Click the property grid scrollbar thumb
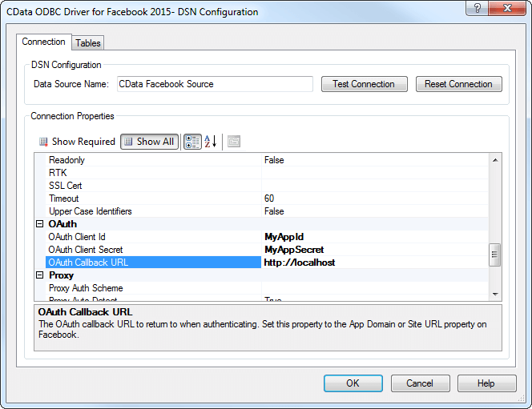532x409 pixels. (494, 255)
